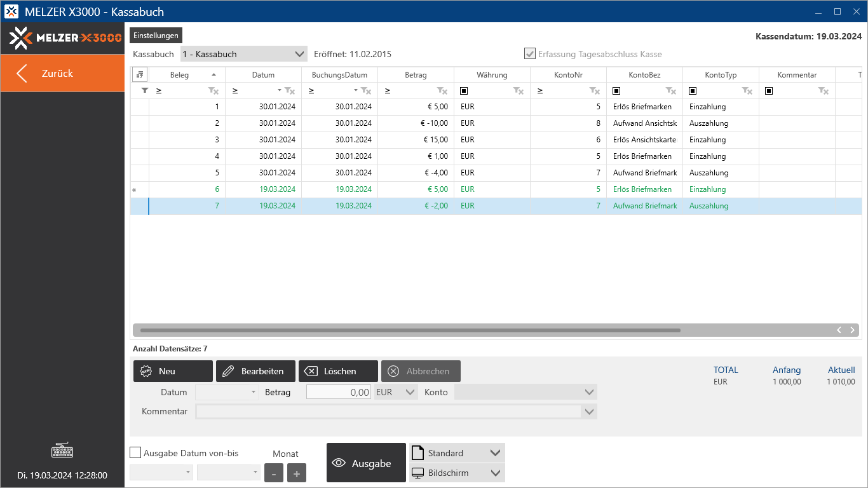Viewport: 868px width, 488px height.
Task: Toggle the Währung filter checkbox
Action: click(464, 91)
